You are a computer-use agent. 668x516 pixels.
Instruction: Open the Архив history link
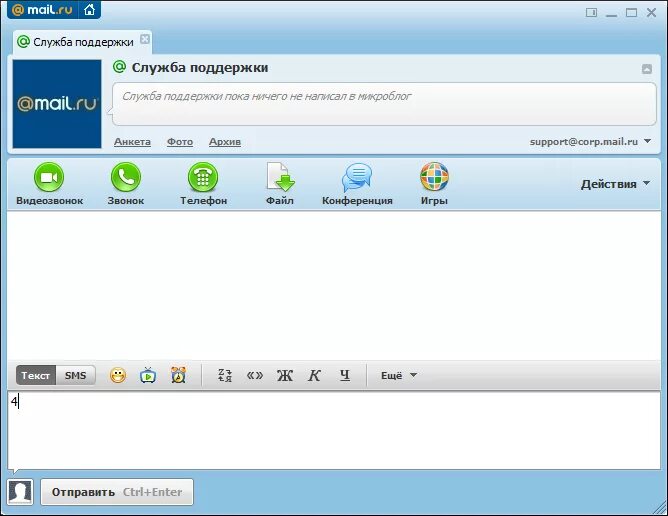(x=225, y=141)
